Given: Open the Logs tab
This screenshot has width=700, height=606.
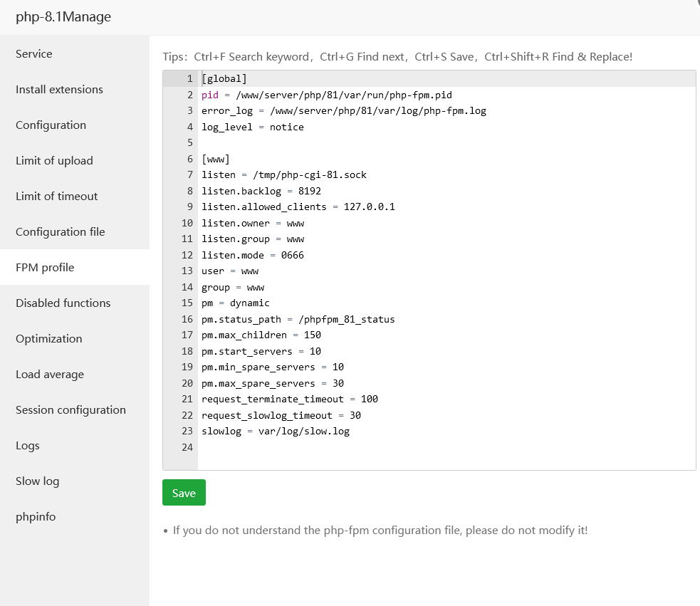Looking at the screenshot, I should (x=28, y=446).
